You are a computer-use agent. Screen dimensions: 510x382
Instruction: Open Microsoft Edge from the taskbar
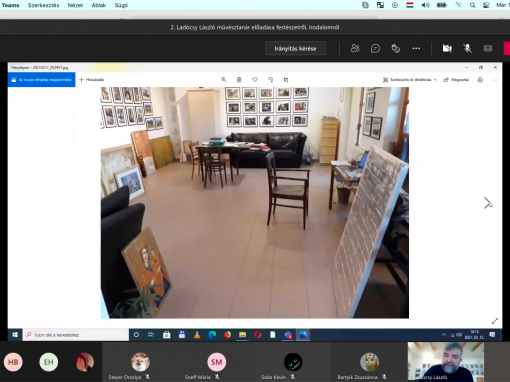pyautogui.click(x=212, y=335)
